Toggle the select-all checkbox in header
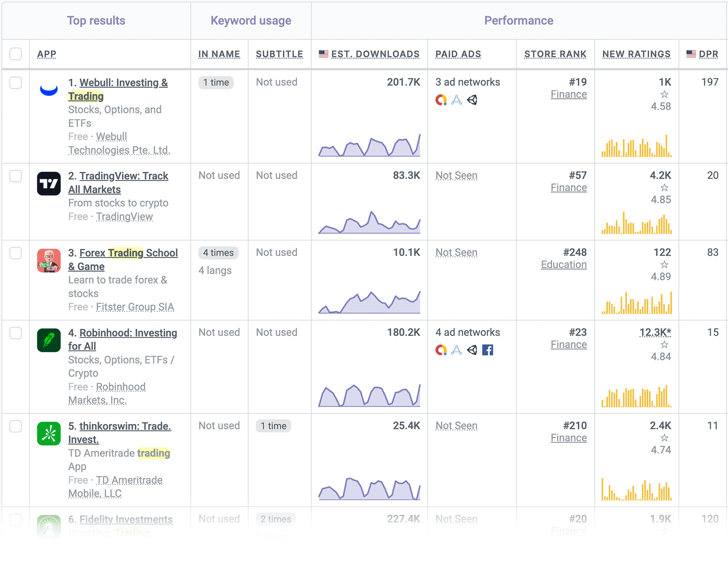 coord(16,54)
